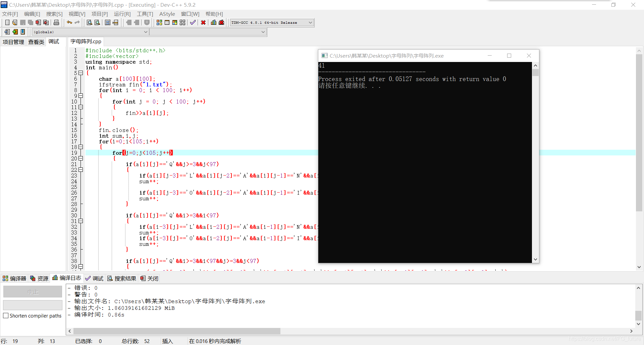This screenshot has width=644, height=345.
Task: Open the 调试 bottom tab with checkmark
Action: pyautogui.click(x=94, y=278)
